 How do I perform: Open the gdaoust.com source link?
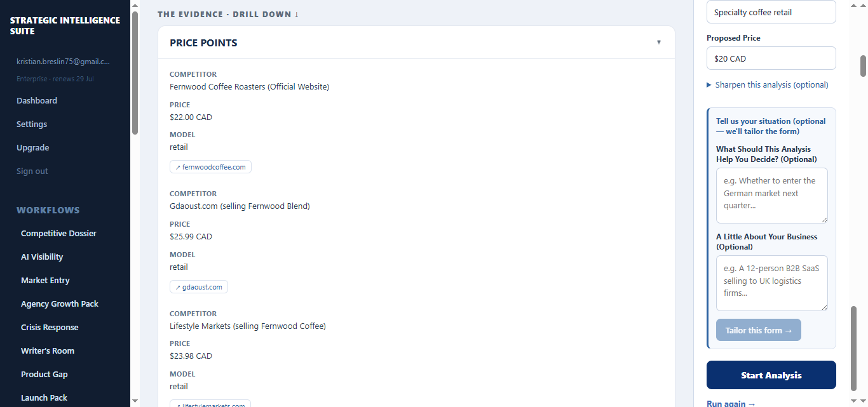pos(199,287)
